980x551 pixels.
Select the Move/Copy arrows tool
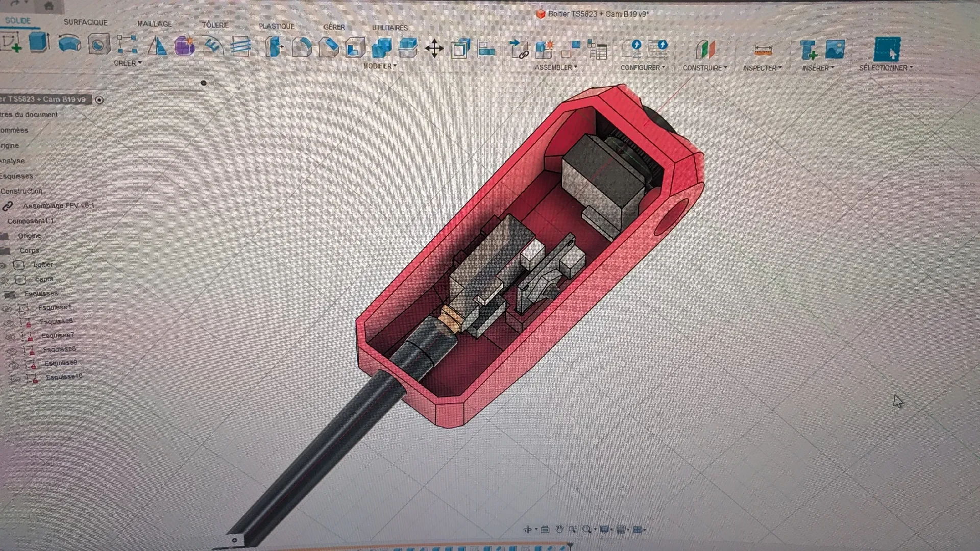[x=434, y=49]
